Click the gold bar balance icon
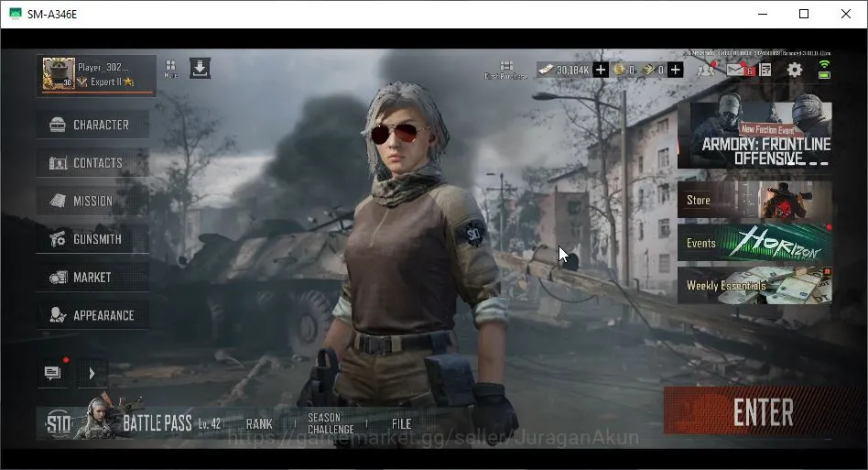The height and width of the screenshot is (470, 868). [647, 70]
